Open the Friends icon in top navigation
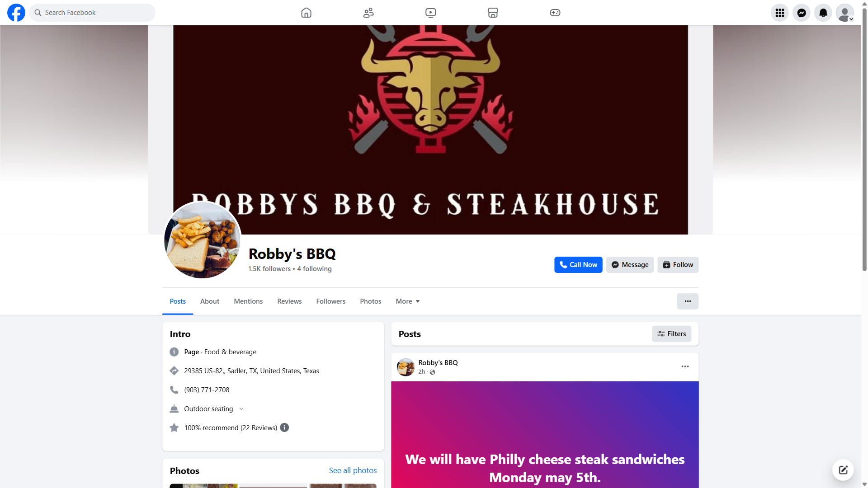Viewport: 868px width, 488px height. click(x=368, y=13)
